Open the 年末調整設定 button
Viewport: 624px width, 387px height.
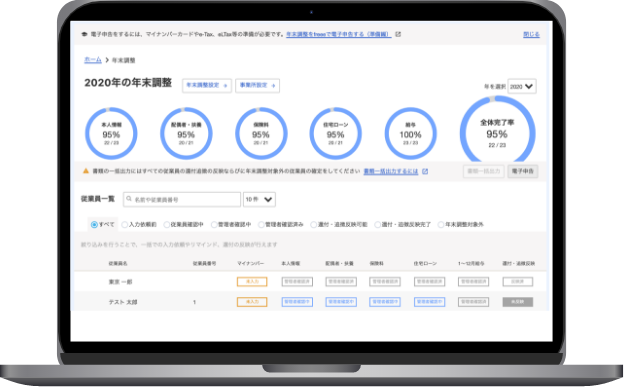point(207,85)
